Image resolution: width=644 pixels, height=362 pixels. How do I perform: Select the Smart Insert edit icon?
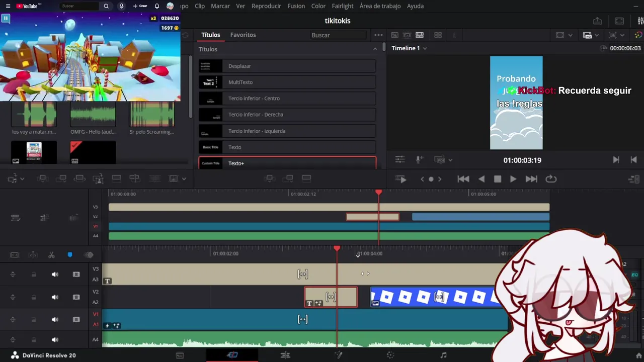click(x=43, y=178)
